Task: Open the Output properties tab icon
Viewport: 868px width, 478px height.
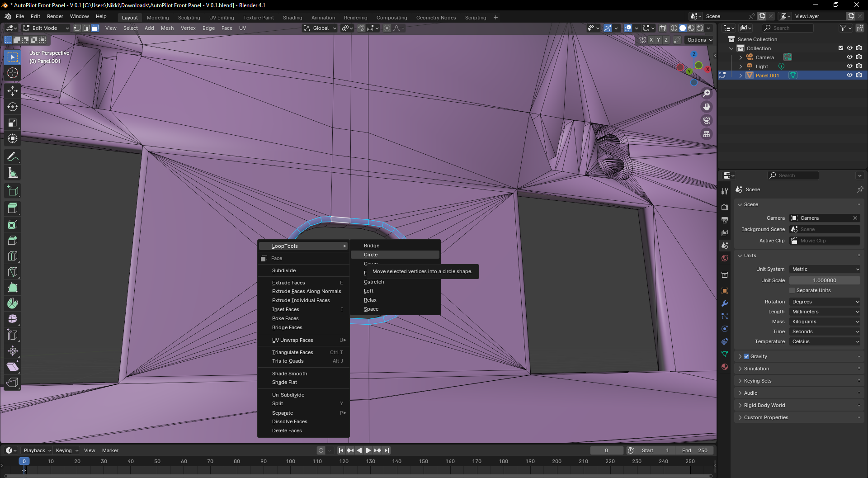Action: coord(725,220)
